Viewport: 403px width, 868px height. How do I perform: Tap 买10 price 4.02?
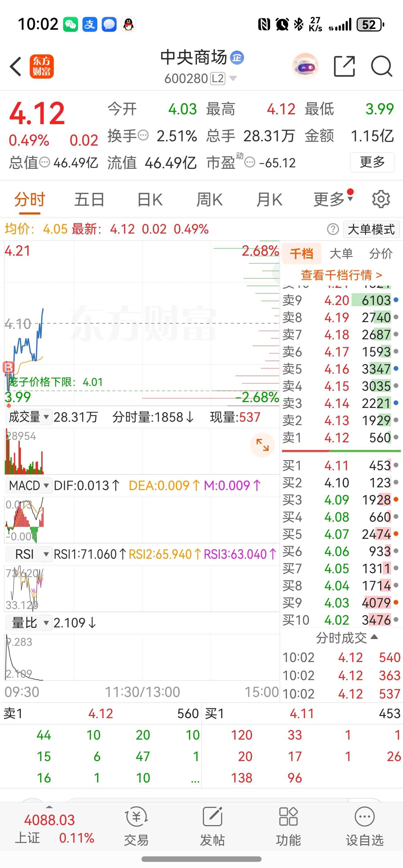pos(337,620)
